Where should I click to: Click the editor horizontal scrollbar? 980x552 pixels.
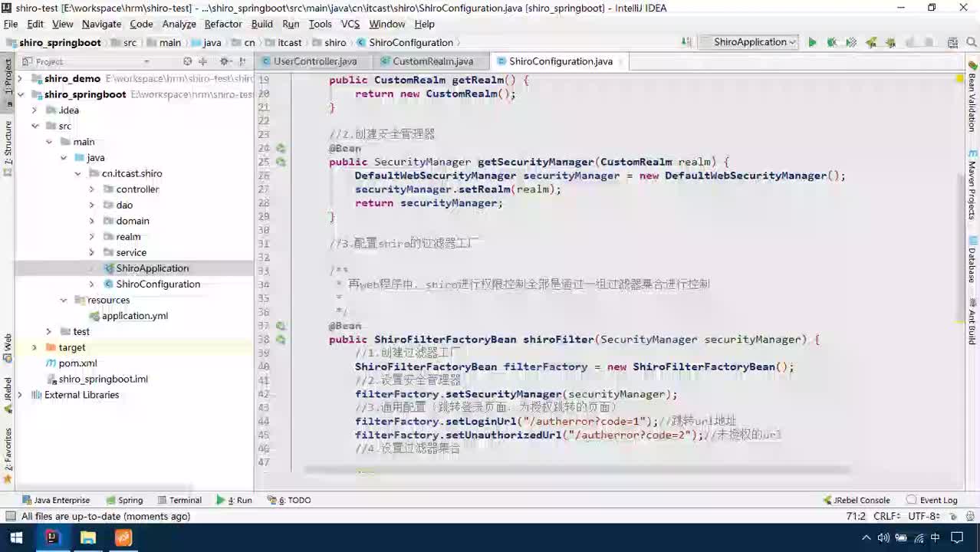tap(577, 469)
